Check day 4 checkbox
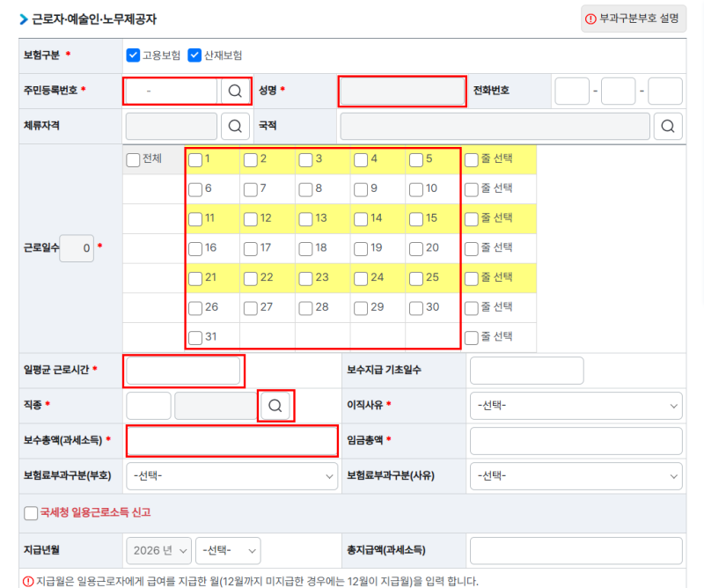This screenshot has height=588, width=704. point(361,160)
